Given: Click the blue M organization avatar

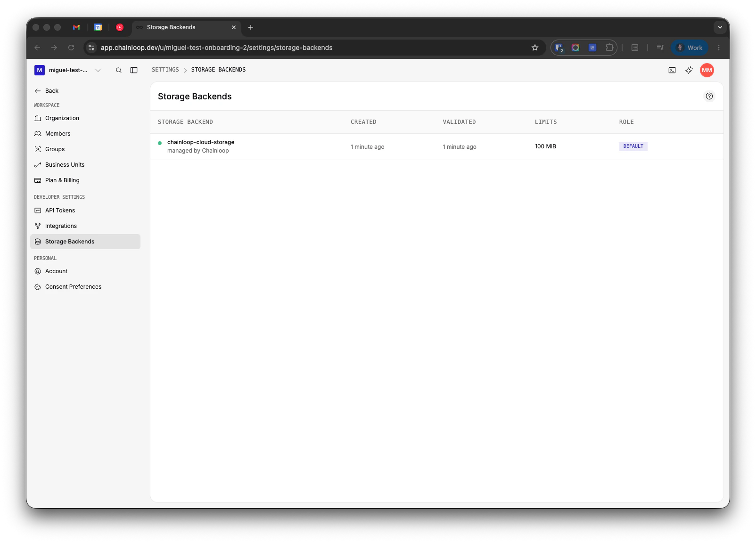Looking at the screenshot, I should (x=40, y=70).
